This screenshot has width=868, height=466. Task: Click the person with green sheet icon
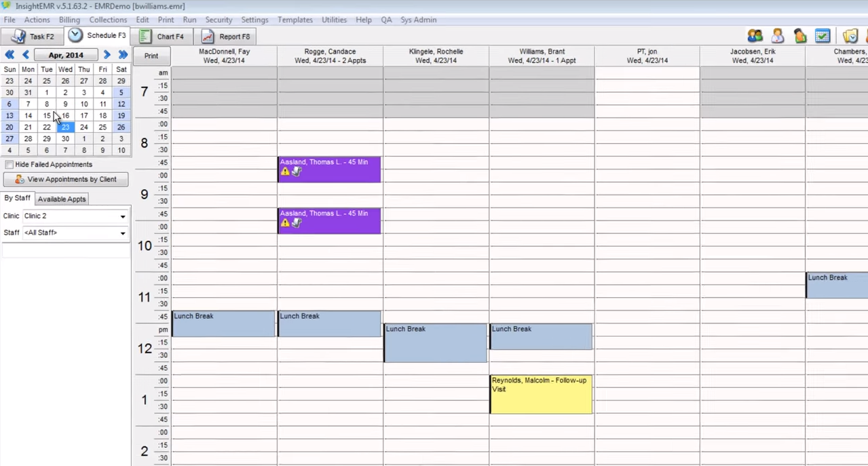point(800,36)
